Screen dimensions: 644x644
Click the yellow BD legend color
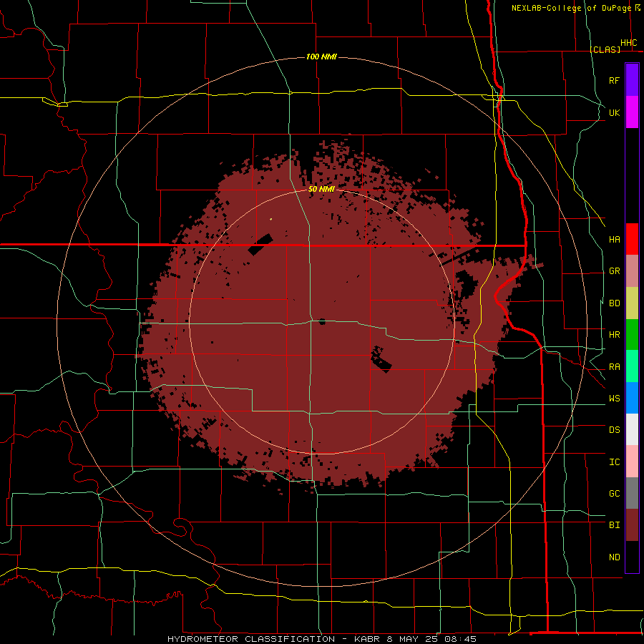[632, 303]
